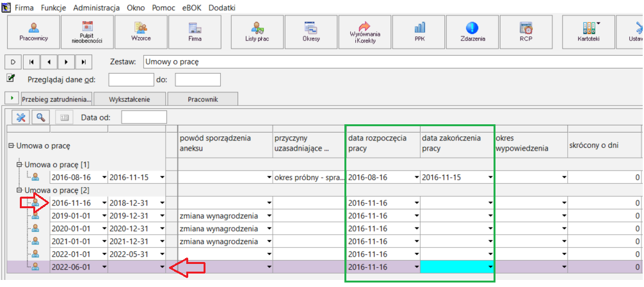This screenshot has height=287, width=644.
Task: Open the Dodatki menu
Action: point(221,8)
